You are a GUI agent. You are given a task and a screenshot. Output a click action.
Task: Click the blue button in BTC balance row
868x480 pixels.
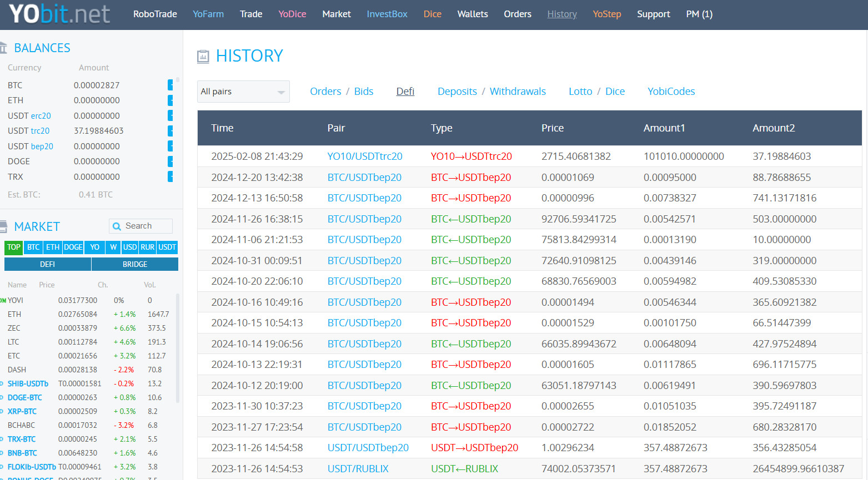coord(170,85)
